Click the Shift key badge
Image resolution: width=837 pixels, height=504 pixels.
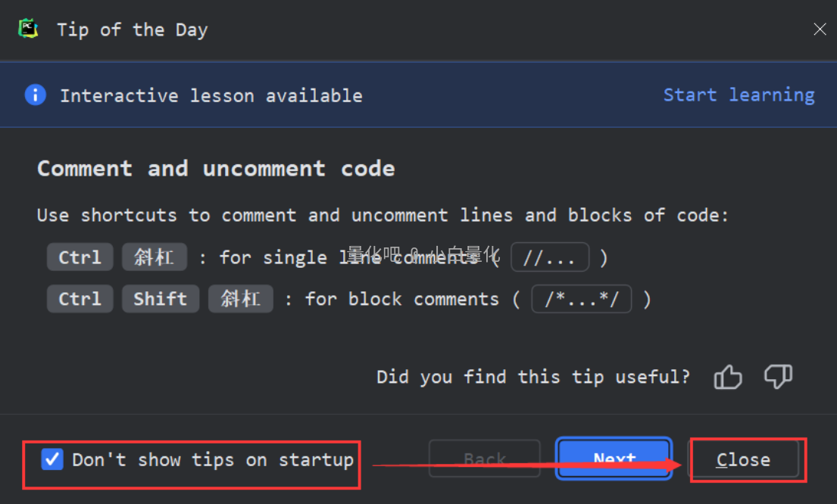[161, 299]
